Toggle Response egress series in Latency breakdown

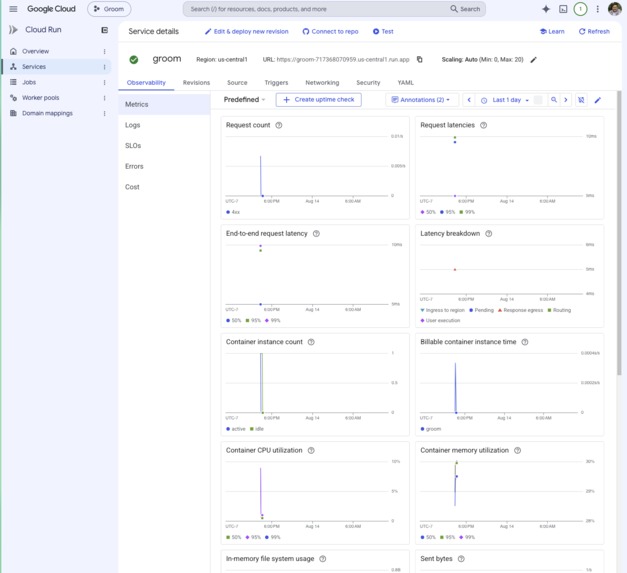click(x=520, y=310)
